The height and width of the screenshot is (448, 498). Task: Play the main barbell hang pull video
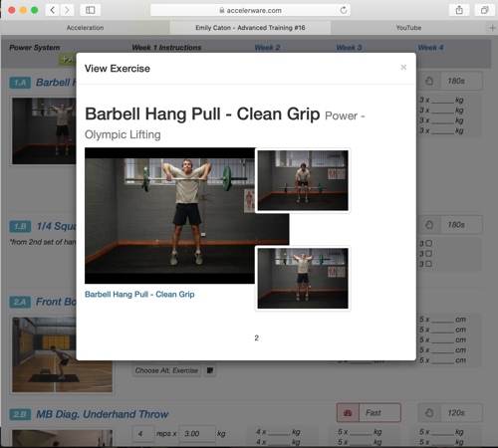pos(170,216)
